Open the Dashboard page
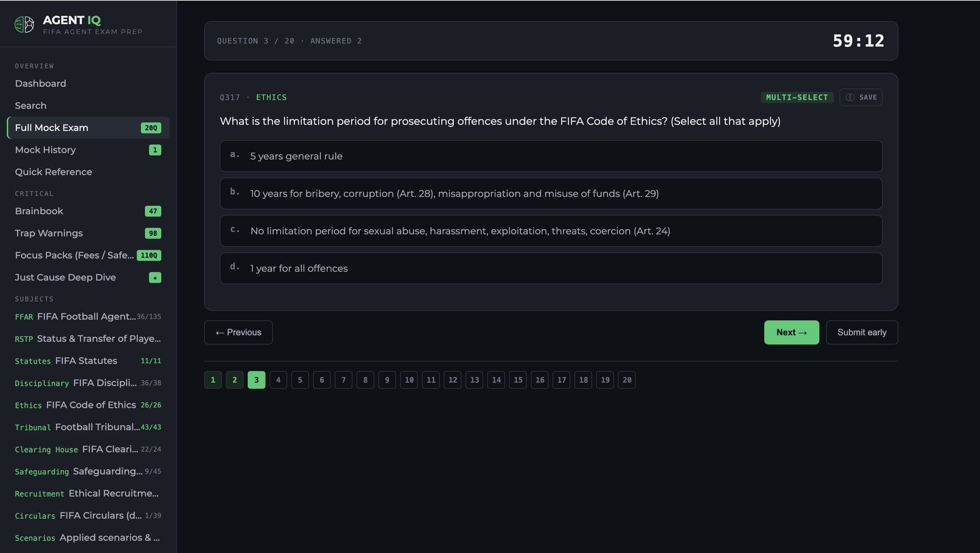The height and width of the screenshot is (553, 980). coord(88,83)
